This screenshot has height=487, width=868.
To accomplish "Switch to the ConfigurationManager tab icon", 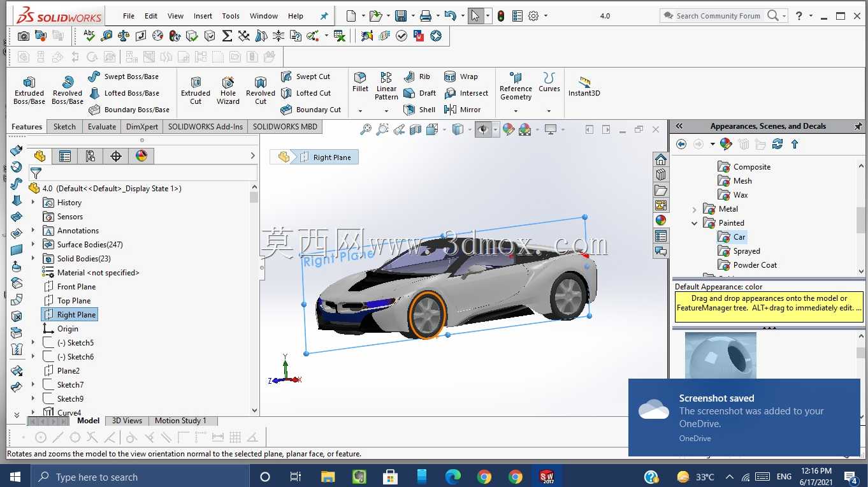I will [90, 156].
